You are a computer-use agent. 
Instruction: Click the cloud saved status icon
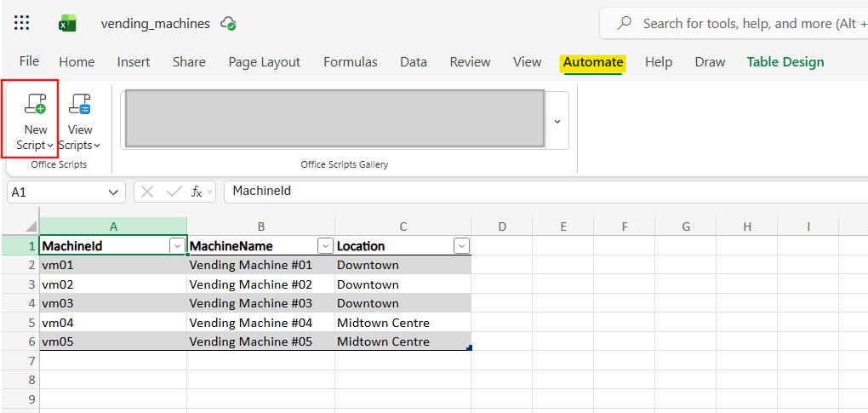coord(228,23)
